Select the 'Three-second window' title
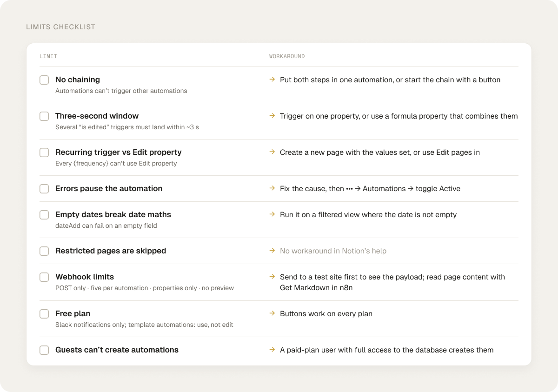The width and height of the screenshot is (558, 392). (x=97, y=116)
